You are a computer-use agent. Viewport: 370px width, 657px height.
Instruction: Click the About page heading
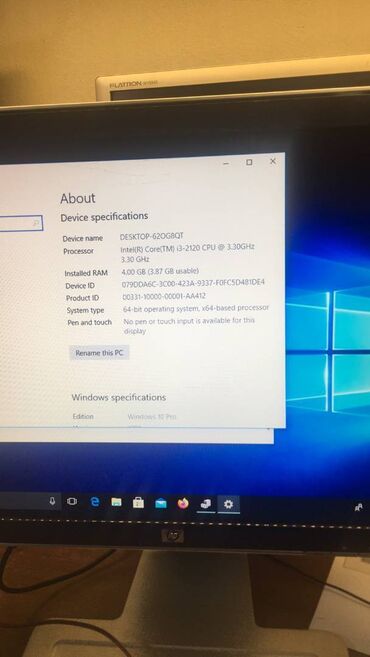click(78, 198)
